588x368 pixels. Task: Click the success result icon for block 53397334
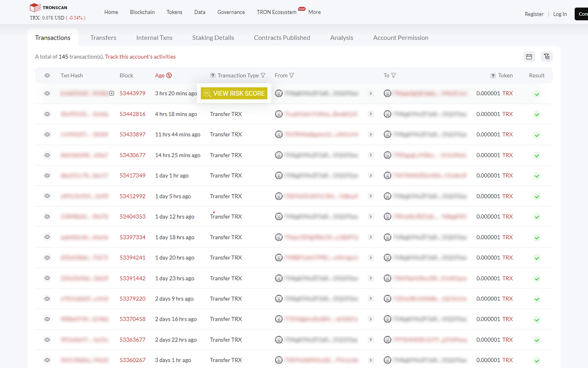point(537,238)
